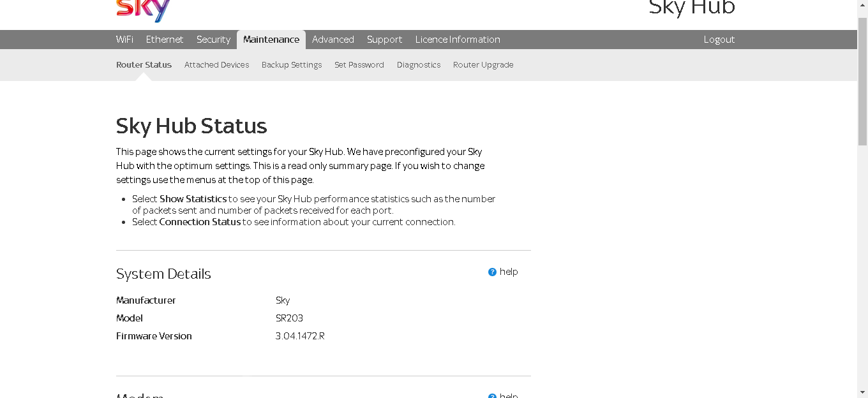The image size is (868, 398).
Task: Open the Support section
Action: point(384,40)
